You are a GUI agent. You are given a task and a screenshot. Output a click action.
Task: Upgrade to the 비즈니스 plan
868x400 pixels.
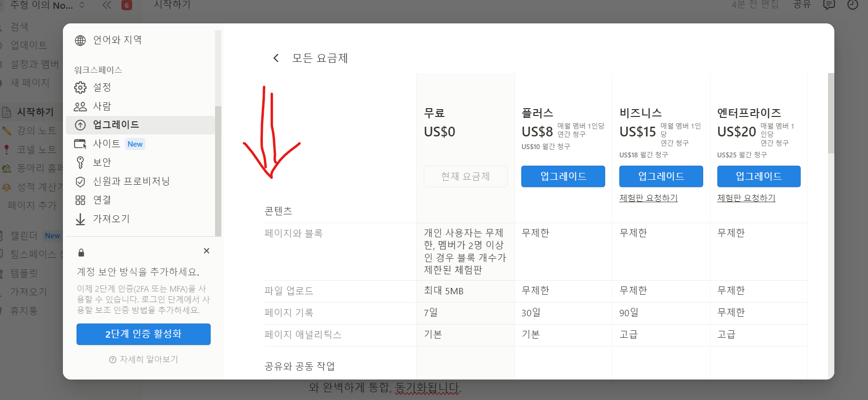(661, 176)
